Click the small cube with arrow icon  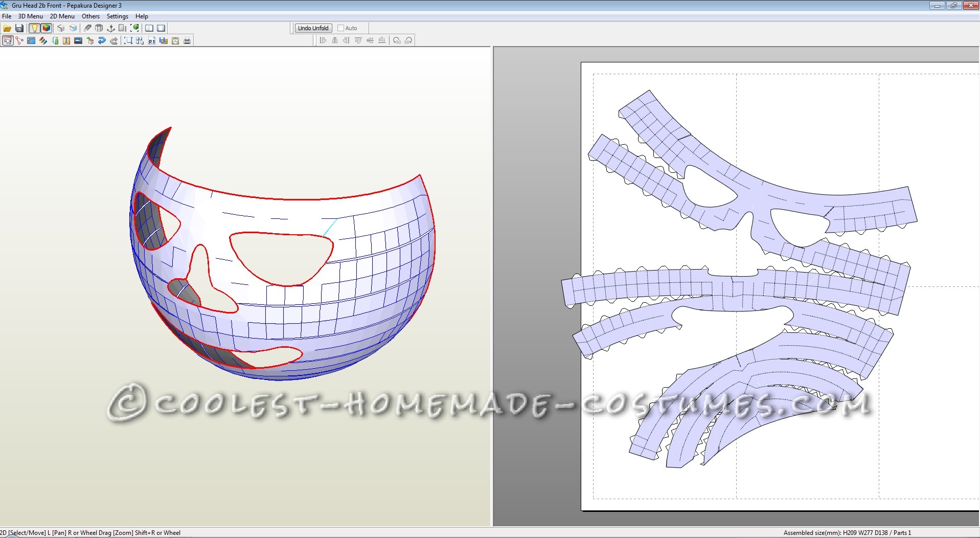(90, 40)
